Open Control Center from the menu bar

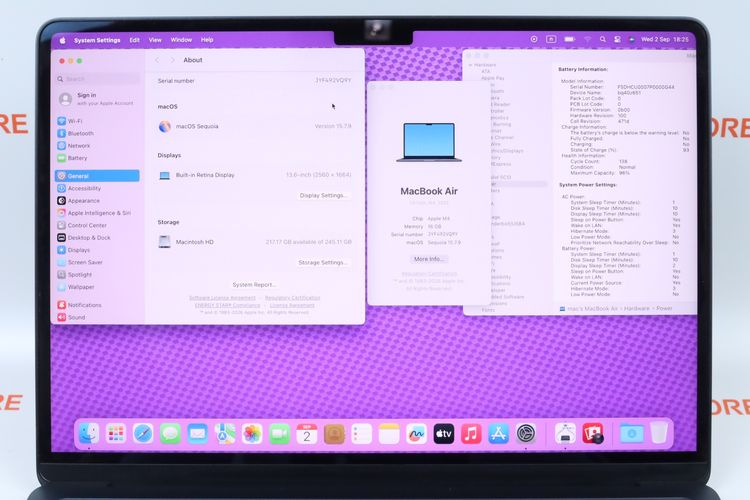click(x=618, y=39)
